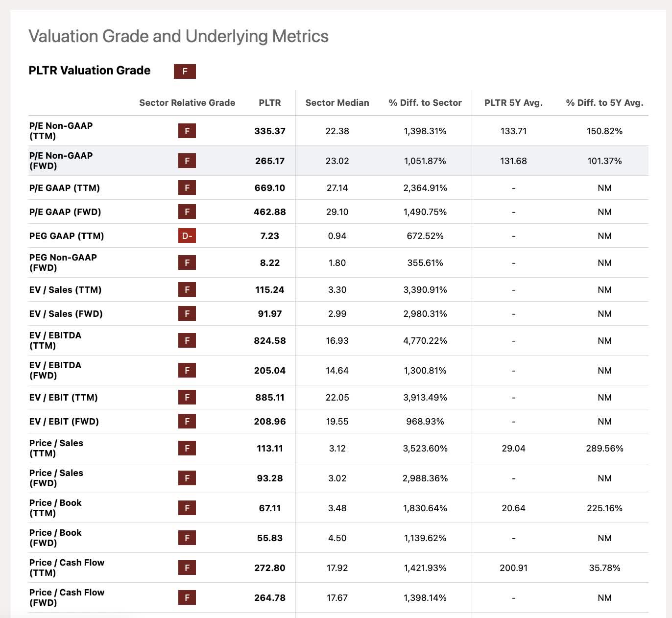This screenshot has height=618, width=672.
Task: Click the % Diff. to 5Y Avg. column header
Action: (x=604, y=103)
